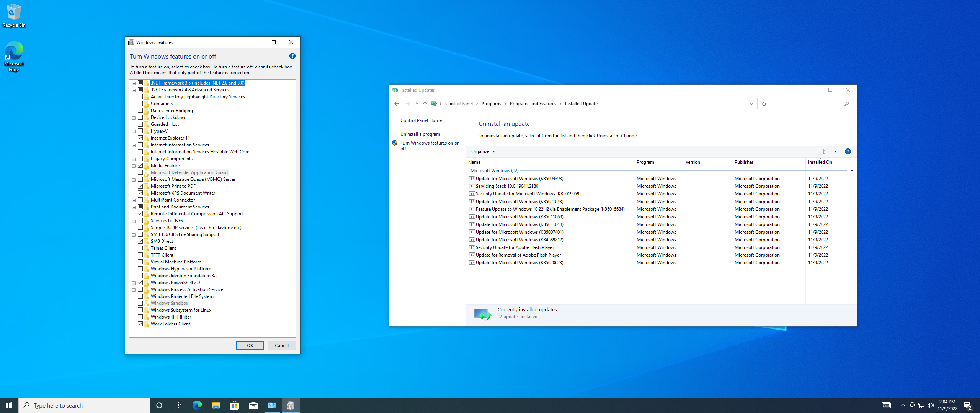The width and height of the screenshot is (980, 413).
Task: Open the Organize dropdown menu
Action: click(483, 151)
